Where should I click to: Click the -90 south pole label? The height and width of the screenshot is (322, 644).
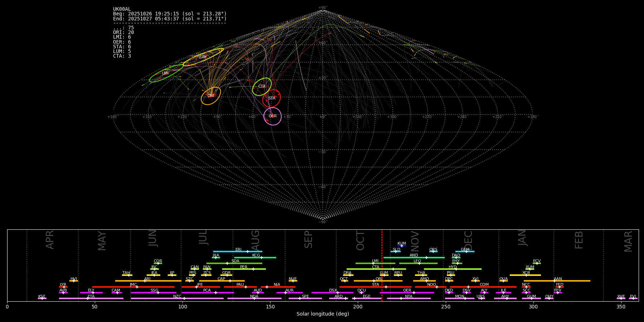[322, 222]
